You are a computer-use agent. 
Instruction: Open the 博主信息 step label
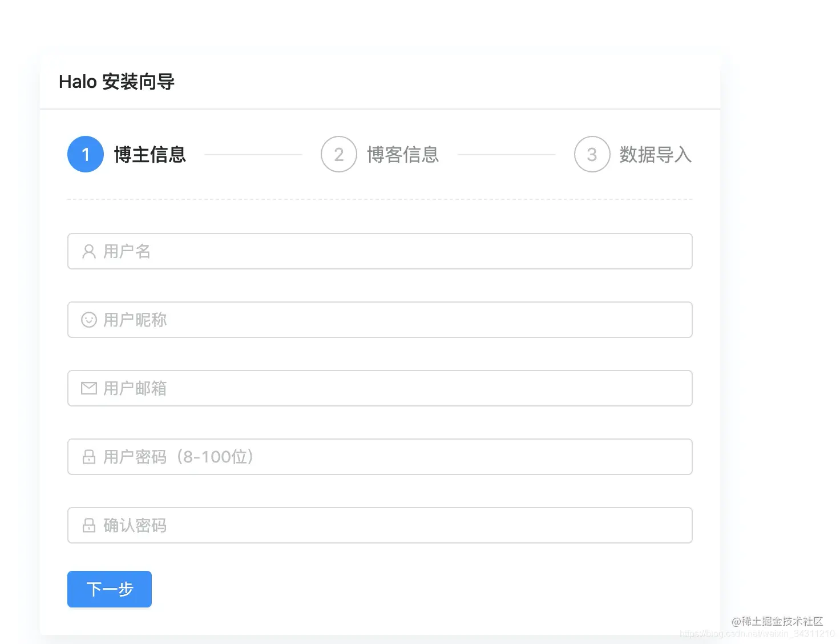(x=150, y=155)
